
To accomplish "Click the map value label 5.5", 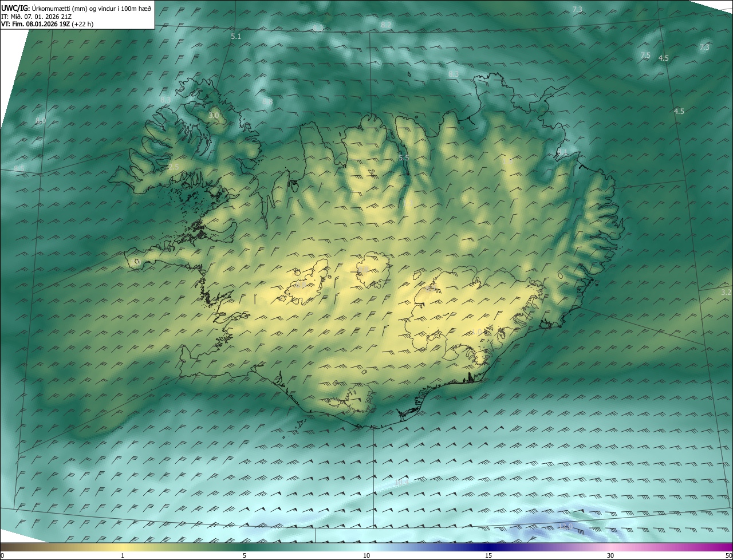I will click(404, 157).
